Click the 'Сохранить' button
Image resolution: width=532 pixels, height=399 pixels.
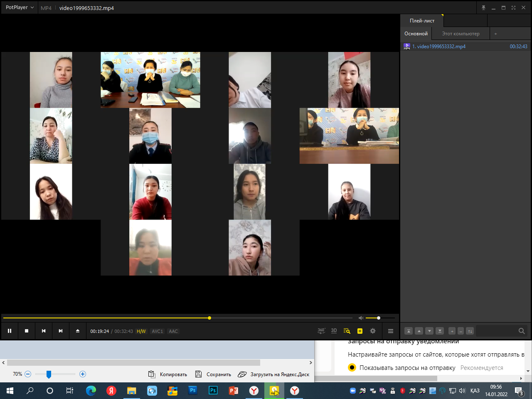point(213,374)
